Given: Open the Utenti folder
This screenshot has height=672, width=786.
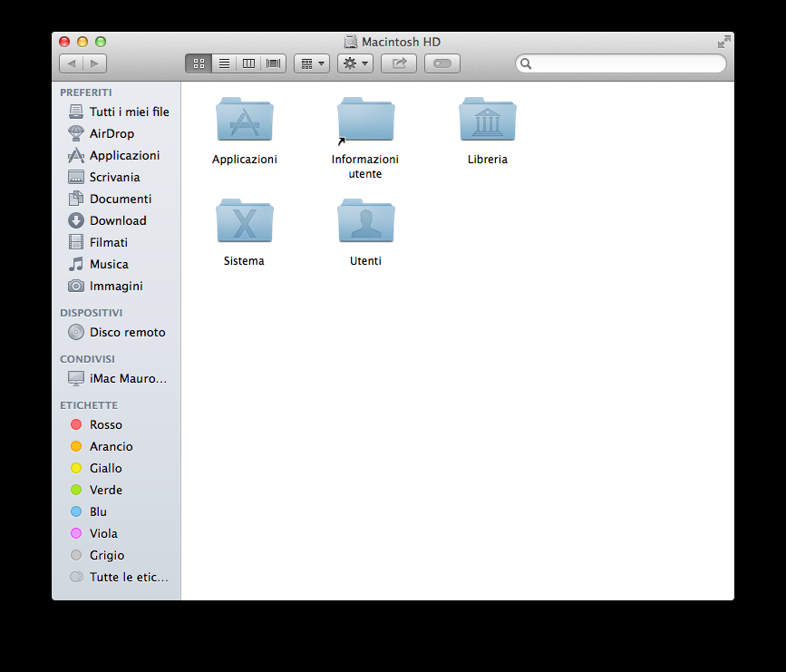Looking at the screenshot, I should click(x=365, y=222).
